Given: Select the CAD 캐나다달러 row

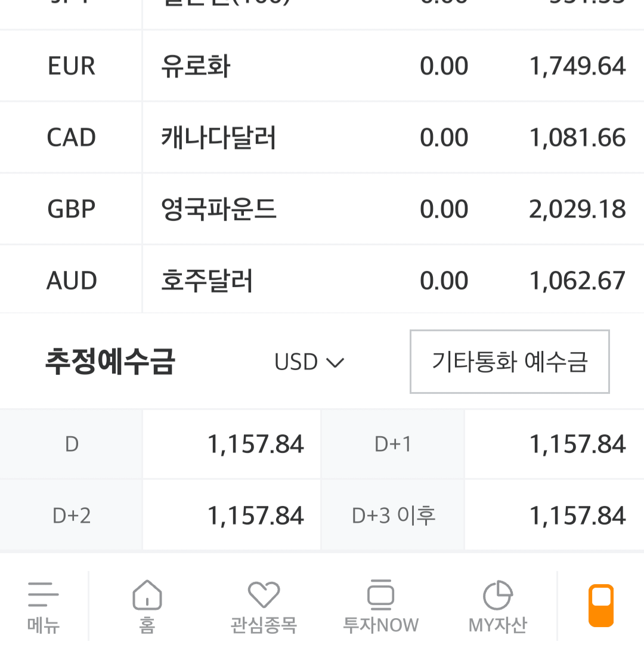Looking at the screenshot, I should click(322, 137).
